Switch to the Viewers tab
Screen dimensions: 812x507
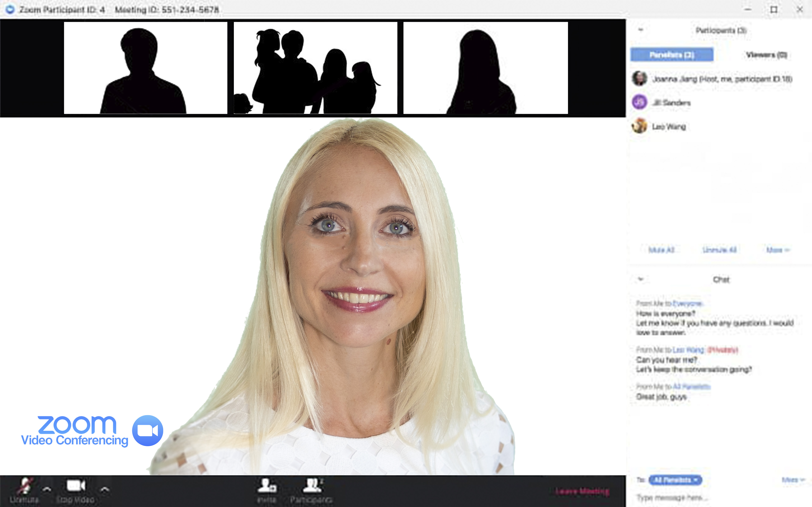point(766,55)
